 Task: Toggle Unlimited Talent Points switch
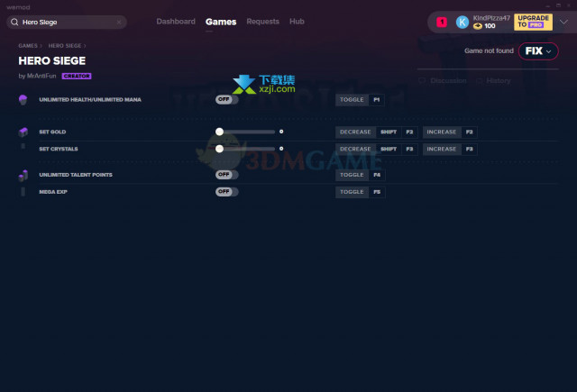tap(226, 175)
